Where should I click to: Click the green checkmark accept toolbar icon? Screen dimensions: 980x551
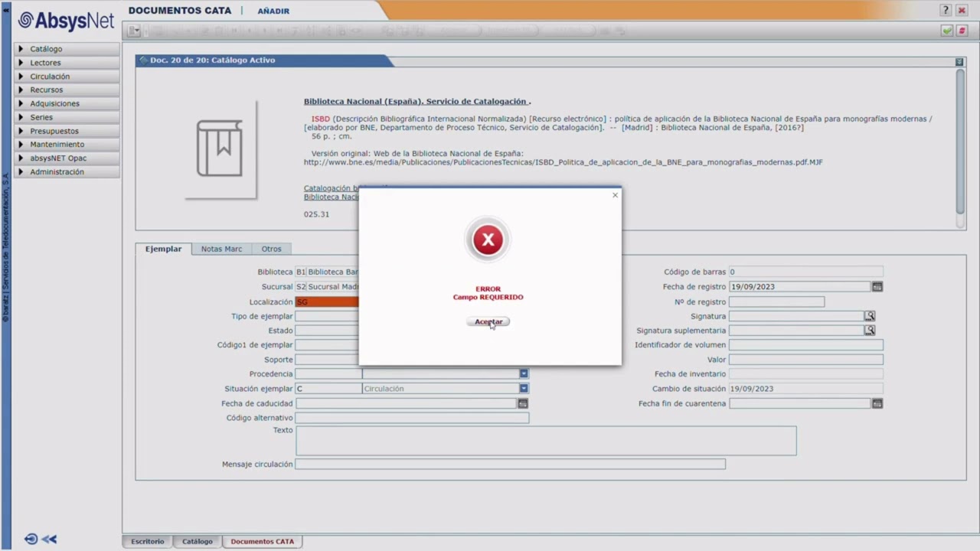947,31
